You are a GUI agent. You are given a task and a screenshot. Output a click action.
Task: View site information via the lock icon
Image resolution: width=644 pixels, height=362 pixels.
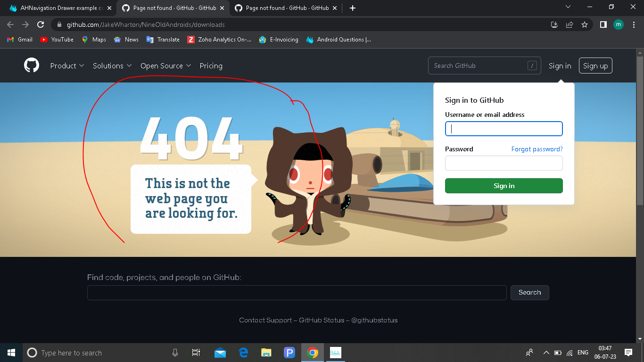(59, 25)
